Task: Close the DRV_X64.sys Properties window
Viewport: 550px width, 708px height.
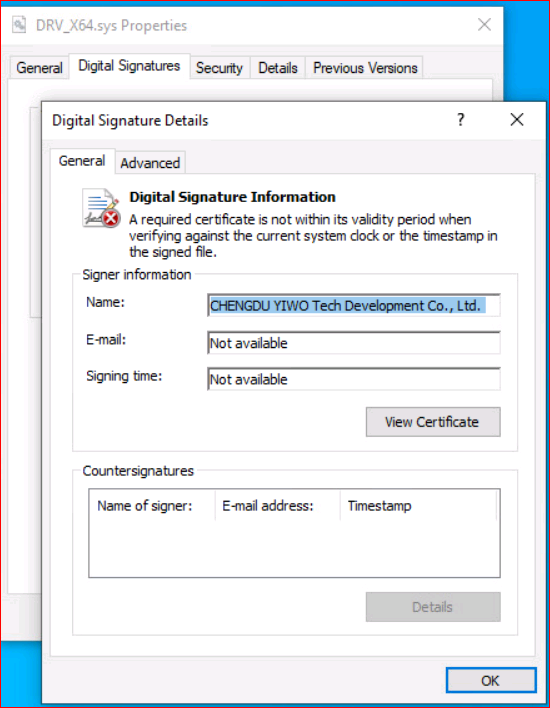Action: pos(485,24)
